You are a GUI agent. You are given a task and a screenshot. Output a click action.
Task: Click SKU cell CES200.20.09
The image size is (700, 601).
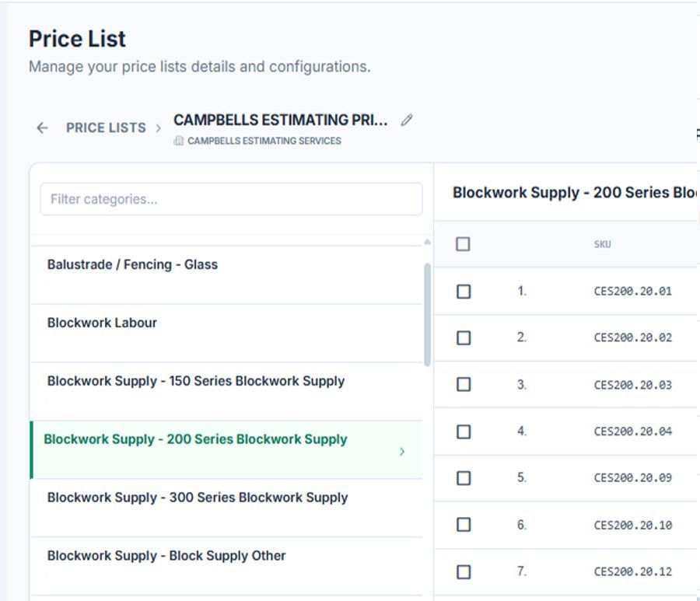tap(632, 478)
